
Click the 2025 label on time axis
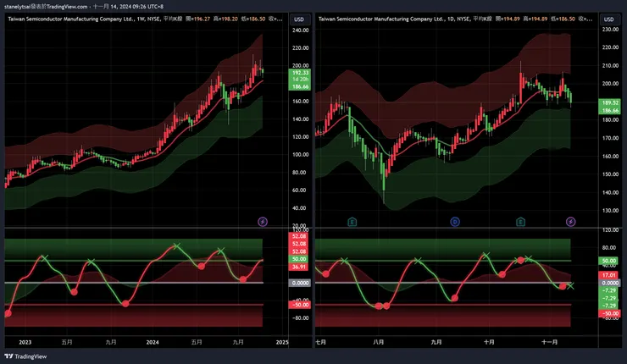pos(282,342)
